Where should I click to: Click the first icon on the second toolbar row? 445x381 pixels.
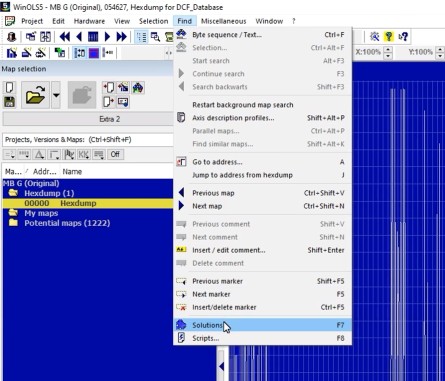point(12,53)
